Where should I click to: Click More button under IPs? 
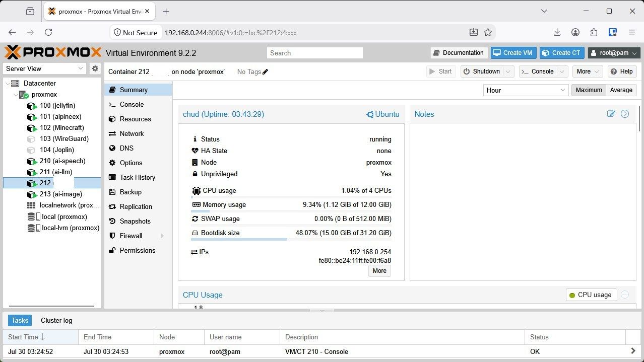[379, 271]
